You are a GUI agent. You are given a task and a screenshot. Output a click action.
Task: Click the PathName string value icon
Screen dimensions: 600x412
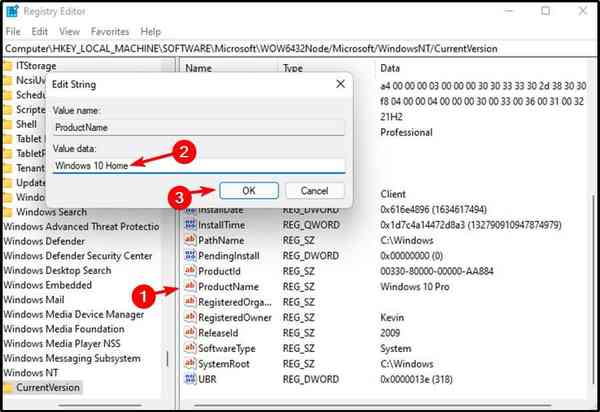click(x=190, y=240)
